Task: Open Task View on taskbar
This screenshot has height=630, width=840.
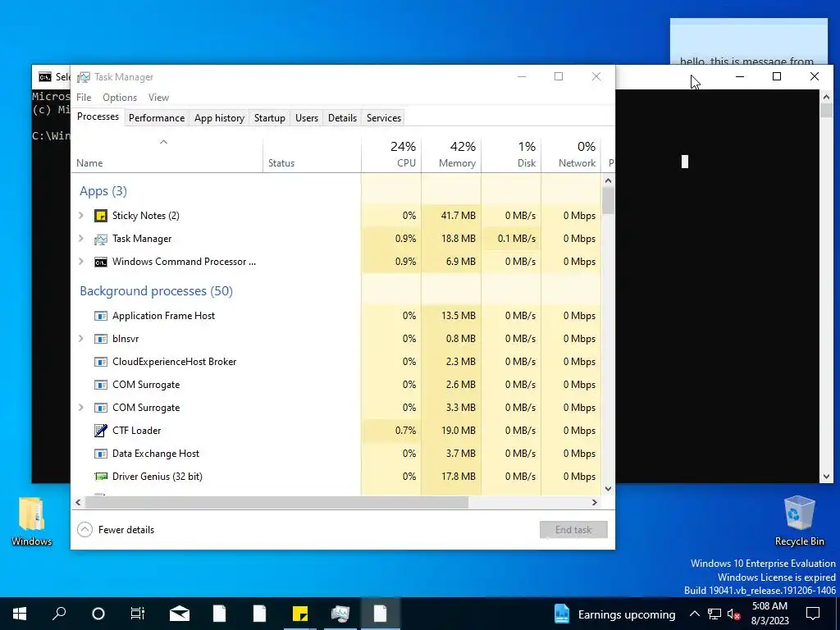Action: [x=138, y=614]
